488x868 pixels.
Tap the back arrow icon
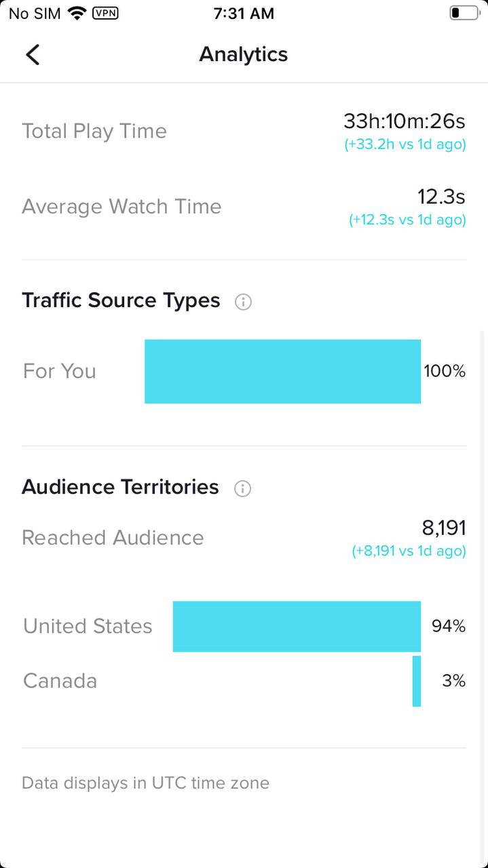(33, 54)
